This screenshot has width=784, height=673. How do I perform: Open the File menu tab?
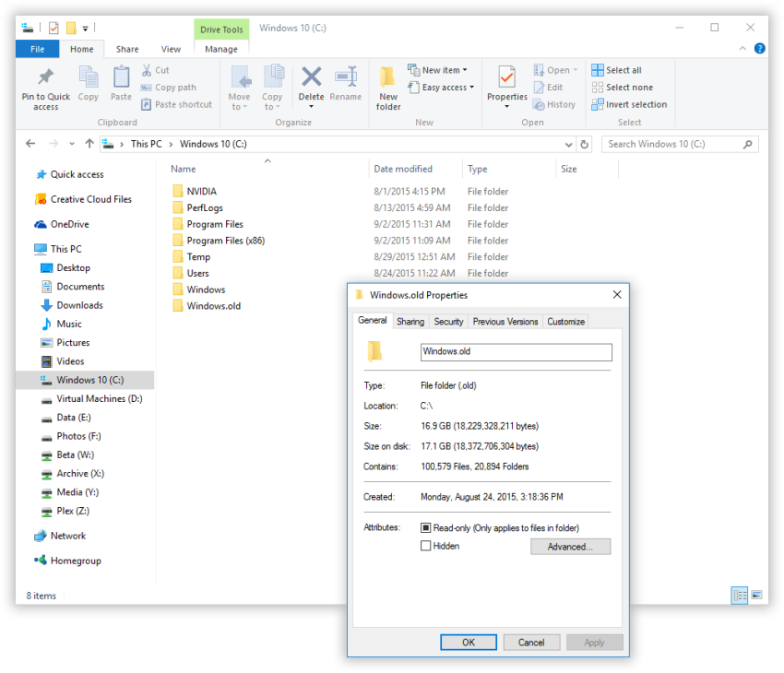click(38, 49)
